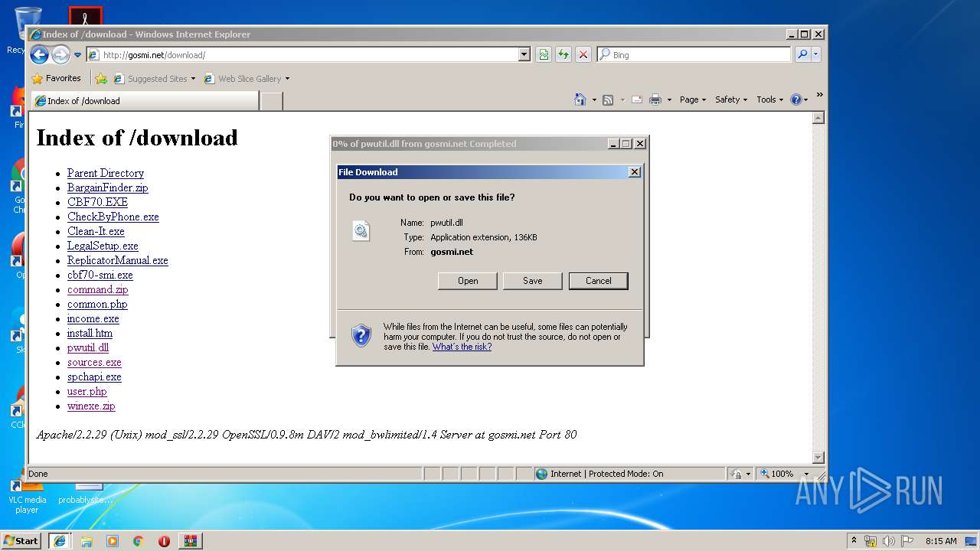The width and height of the screenshot is (980, 551).
Task: Open recent pages dropdown next to Forward
Action: (x=77, y=55)
